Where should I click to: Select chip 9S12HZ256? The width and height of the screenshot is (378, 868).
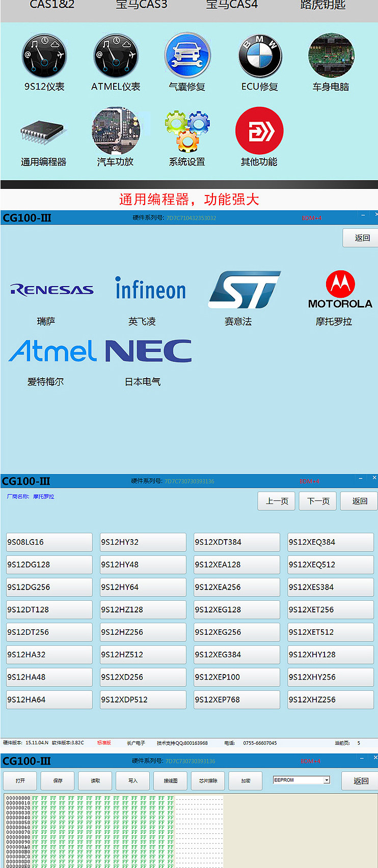click(143, 632)
